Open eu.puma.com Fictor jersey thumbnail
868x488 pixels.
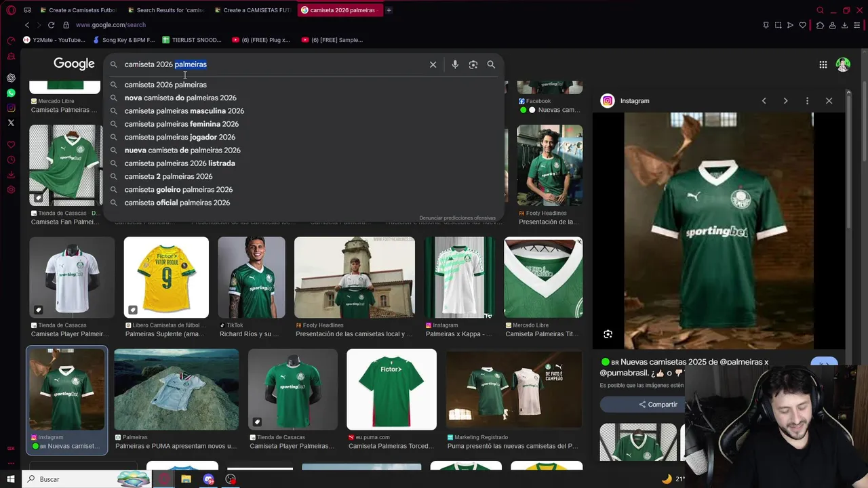click(x=391, y=389)
